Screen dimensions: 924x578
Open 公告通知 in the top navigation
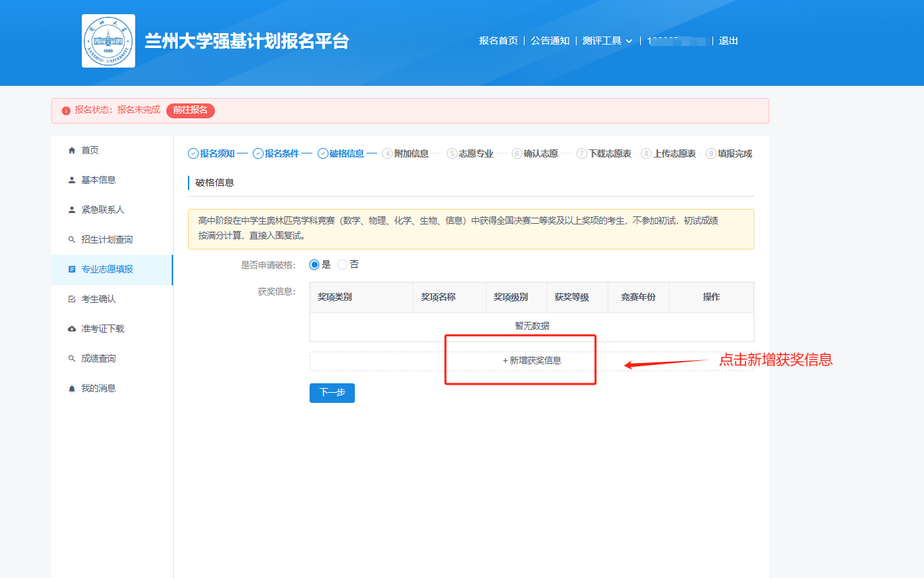550,41
